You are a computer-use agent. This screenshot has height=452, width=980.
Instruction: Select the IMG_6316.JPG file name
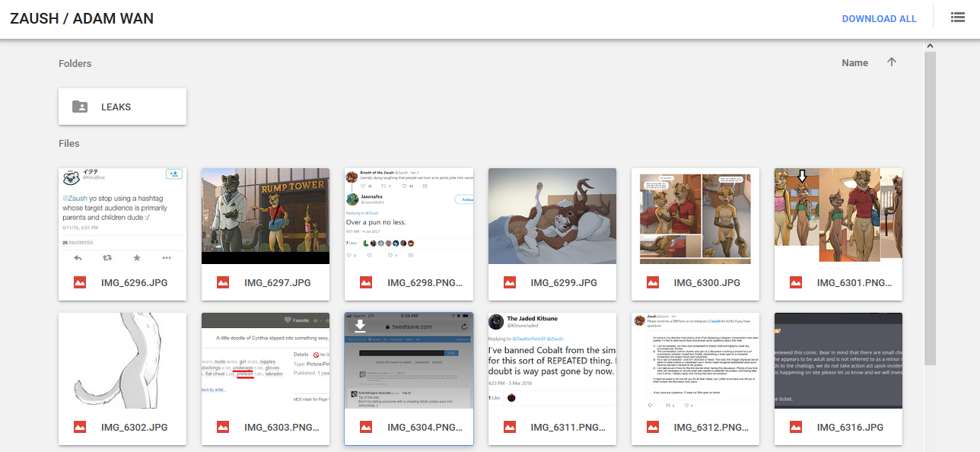(849, 428)
